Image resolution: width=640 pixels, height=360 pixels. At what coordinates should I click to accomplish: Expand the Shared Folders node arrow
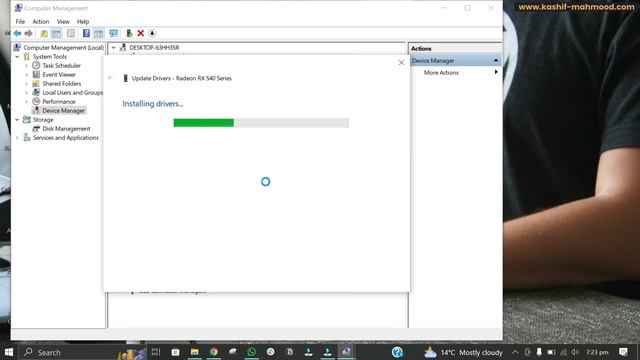point(27,84)
